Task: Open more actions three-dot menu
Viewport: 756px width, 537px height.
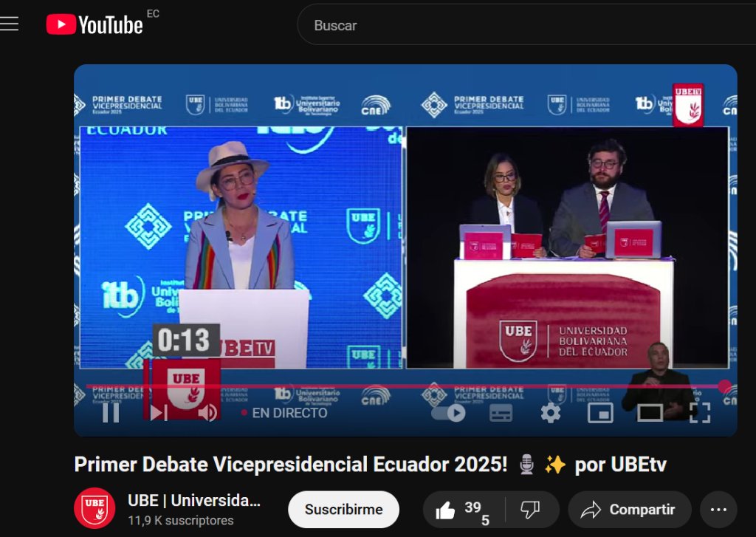Action: point(718,510)
